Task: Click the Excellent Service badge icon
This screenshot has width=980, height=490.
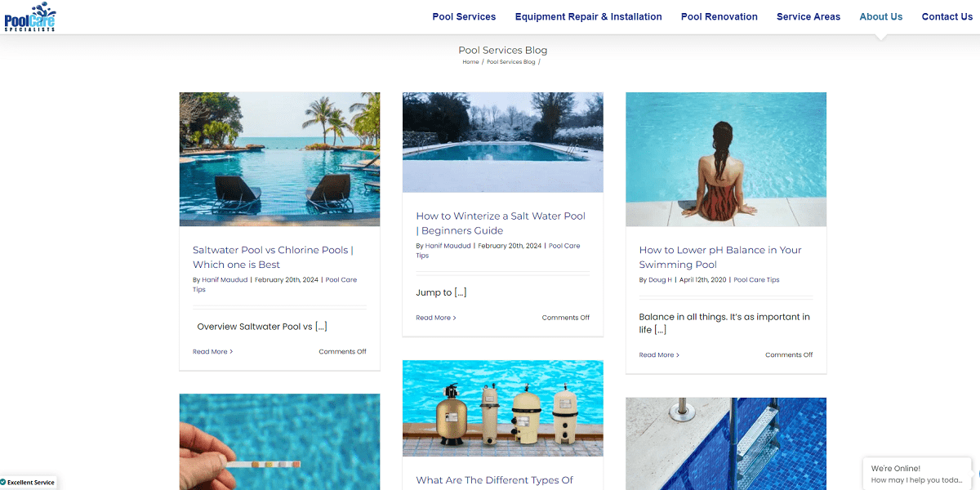Action: click(3, 483)
